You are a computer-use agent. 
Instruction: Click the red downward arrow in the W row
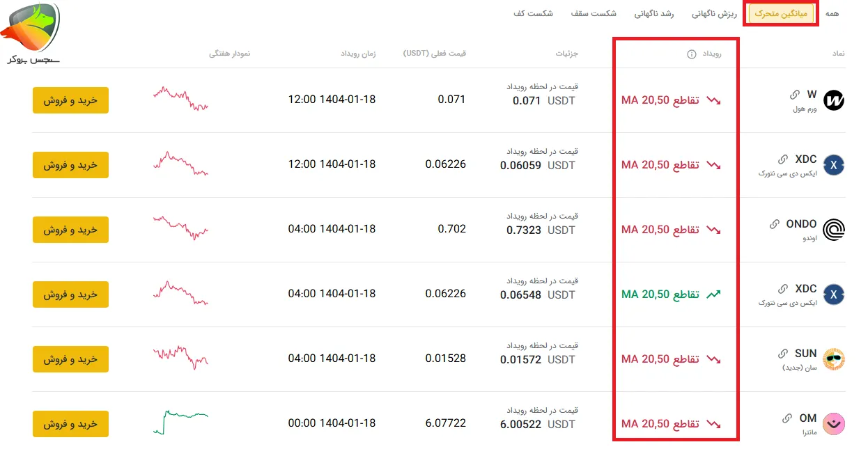click(713, 101)
